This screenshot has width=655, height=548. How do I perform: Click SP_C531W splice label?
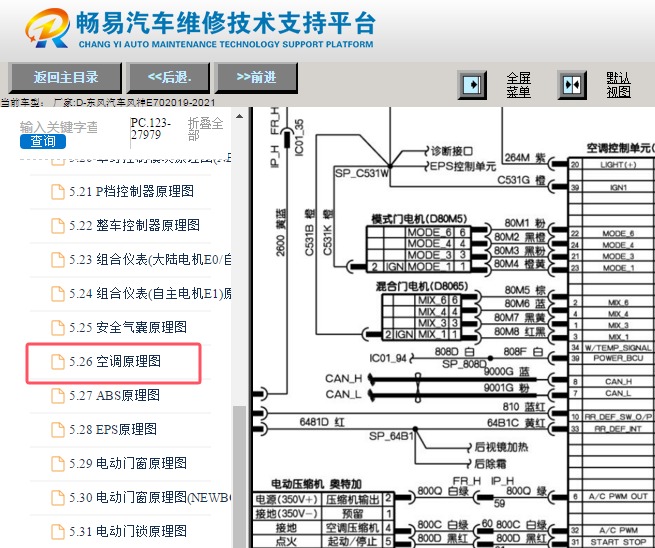coord(362,173)
